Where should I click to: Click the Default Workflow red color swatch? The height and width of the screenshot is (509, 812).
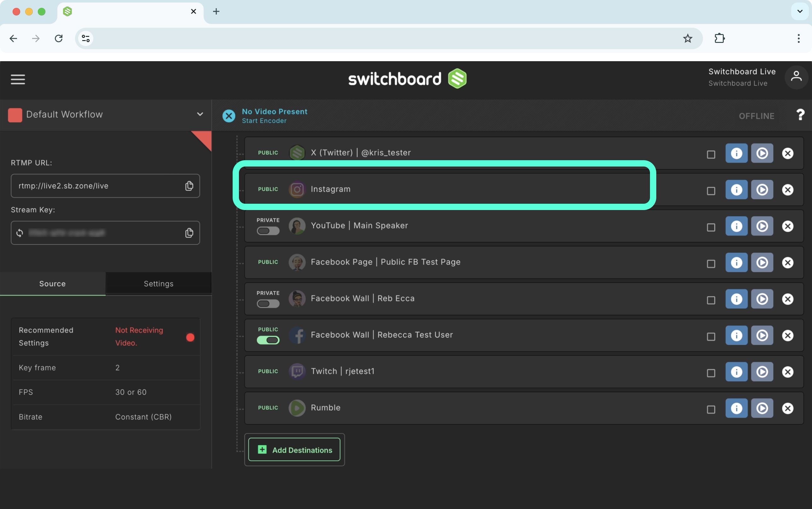(x=15, y=115)
